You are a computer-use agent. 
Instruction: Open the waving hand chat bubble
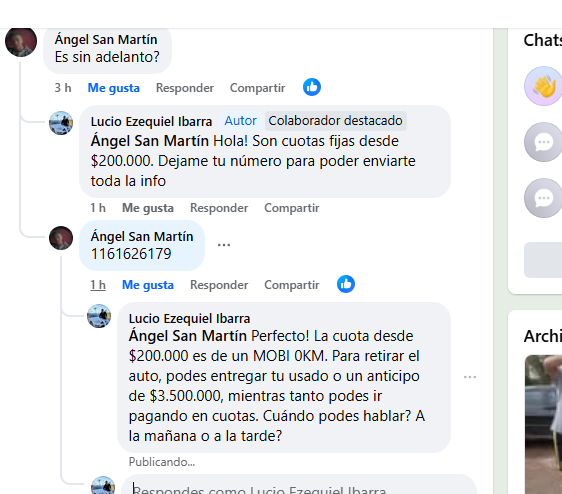click(x=543, y=86)
